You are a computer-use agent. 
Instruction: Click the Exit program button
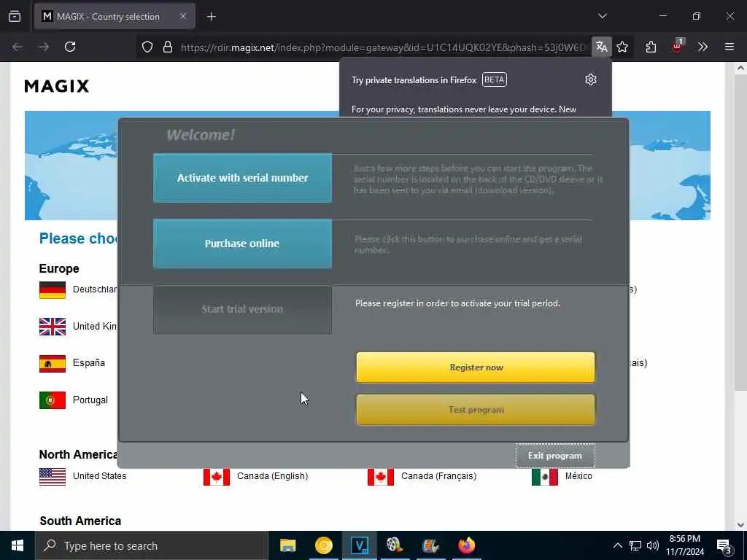coord(555,456)
